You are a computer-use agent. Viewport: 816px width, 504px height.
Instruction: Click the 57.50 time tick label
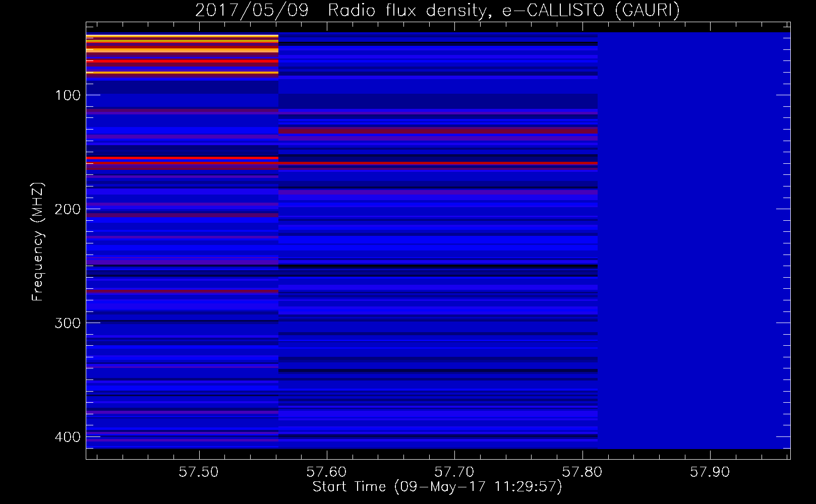tap(199, 472)
